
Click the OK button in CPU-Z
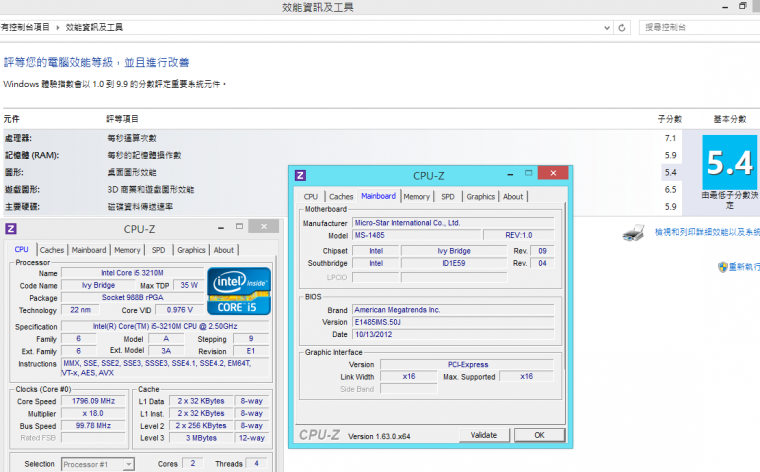(x=539, y=435)
